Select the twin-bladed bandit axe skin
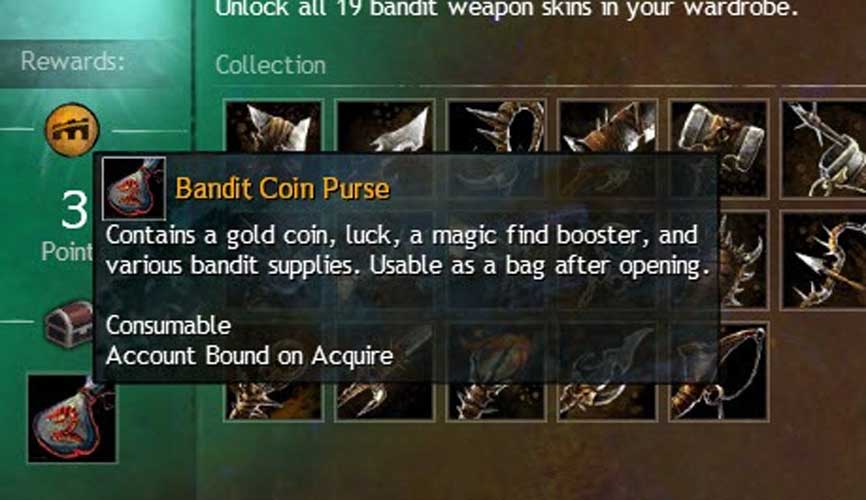The width and height of the screenshot is (866, 500). 274,127
